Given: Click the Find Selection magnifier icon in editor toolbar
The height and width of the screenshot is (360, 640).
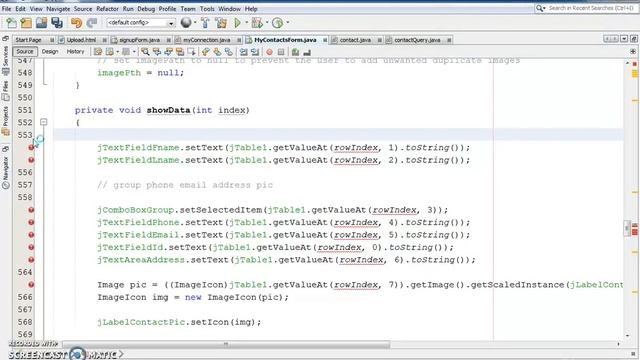Looking at the screenshot, I should coord(145,52).
